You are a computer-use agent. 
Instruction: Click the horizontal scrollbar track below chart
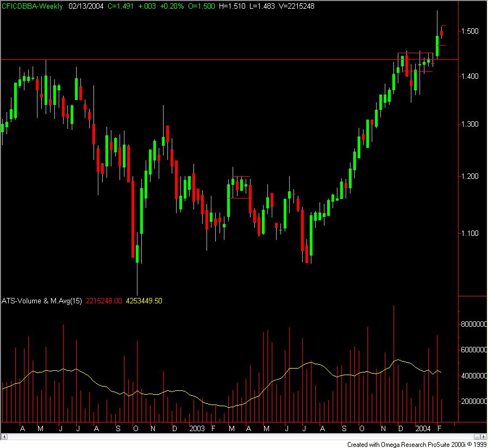point(245,437)
